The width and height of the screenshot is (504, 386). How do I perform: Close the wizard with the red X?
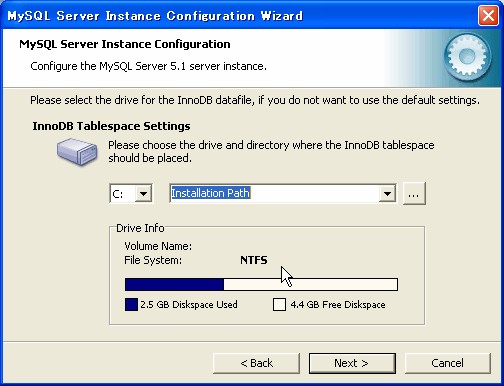click(488, 16)
